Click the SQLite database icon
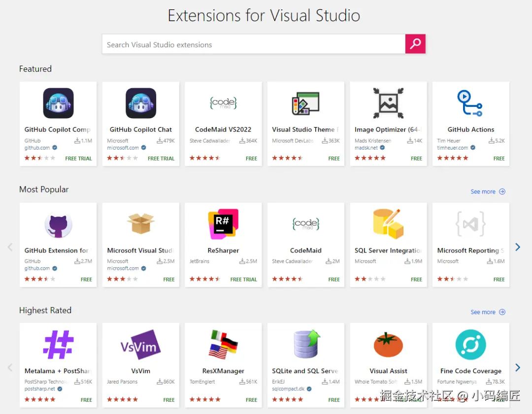The width and height of the screenshot is (532, 414). 307,344
